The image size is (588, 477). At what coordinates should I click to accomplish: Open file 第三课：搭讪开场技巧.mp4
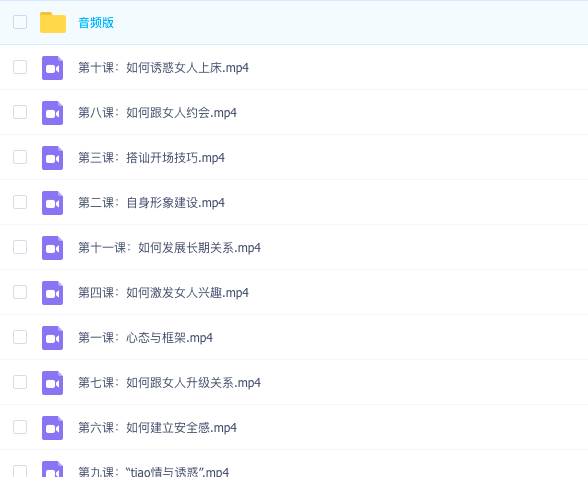point(152,158)
